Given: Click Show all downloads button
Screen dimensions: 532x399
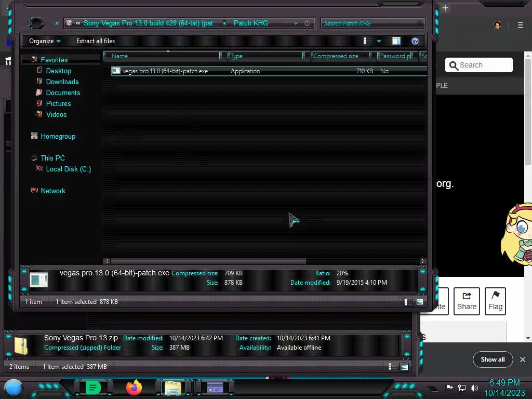Looking at the screenshot, I should (493, 360).
